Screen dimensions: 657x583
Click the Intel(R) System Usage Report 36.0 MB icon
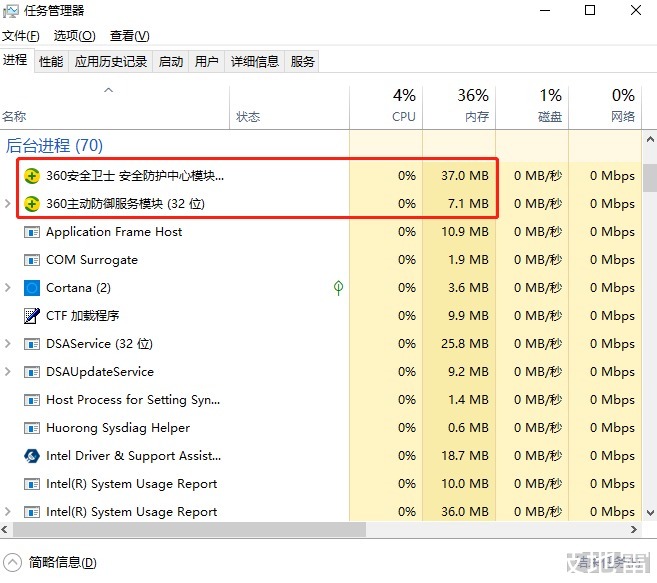click(32, 512)
